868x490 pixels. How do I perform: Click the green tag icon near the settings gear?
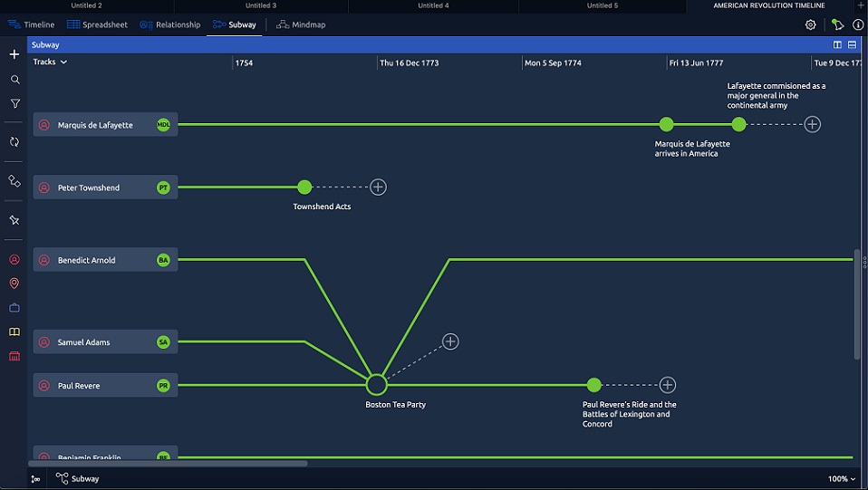(837, 25)
